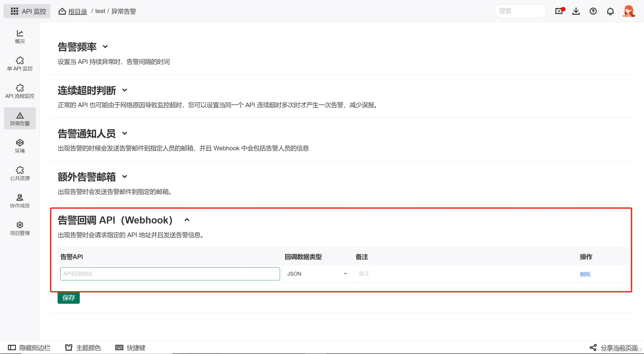Expand the 连续超时判断 section
The image size is (644, 354).
125,90
